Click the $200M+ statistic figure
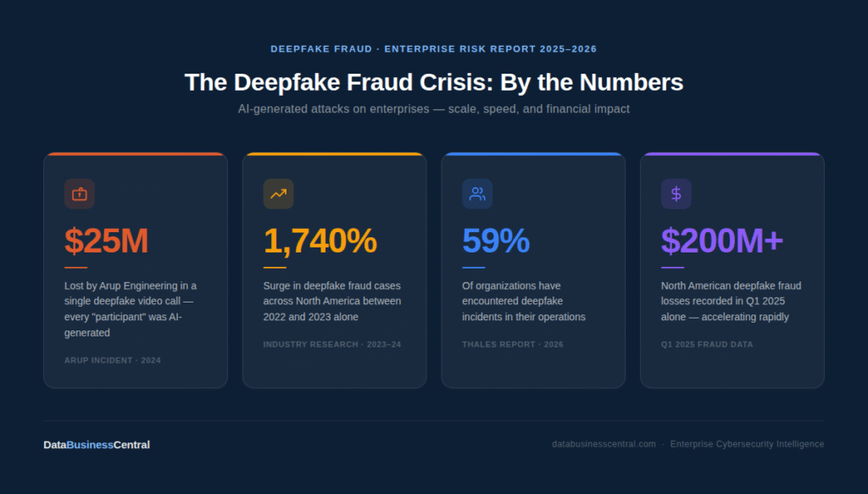Viewport: 868px width, 494px height. 721,241
